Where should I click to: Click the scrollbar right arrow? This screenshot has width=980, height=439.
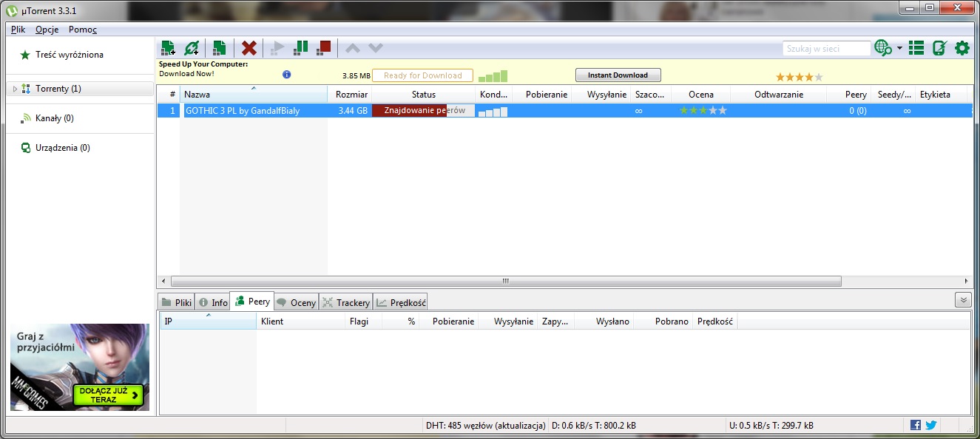[967, 282]
